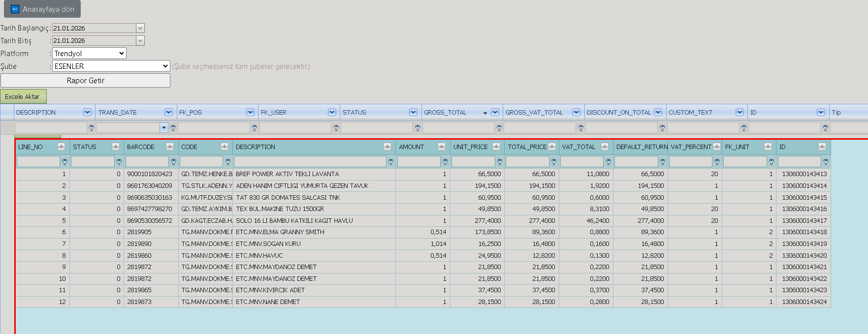This screenshot has height=334, width=868.
Task: Open the FK_POS column header menu
Action: (250, 112)
